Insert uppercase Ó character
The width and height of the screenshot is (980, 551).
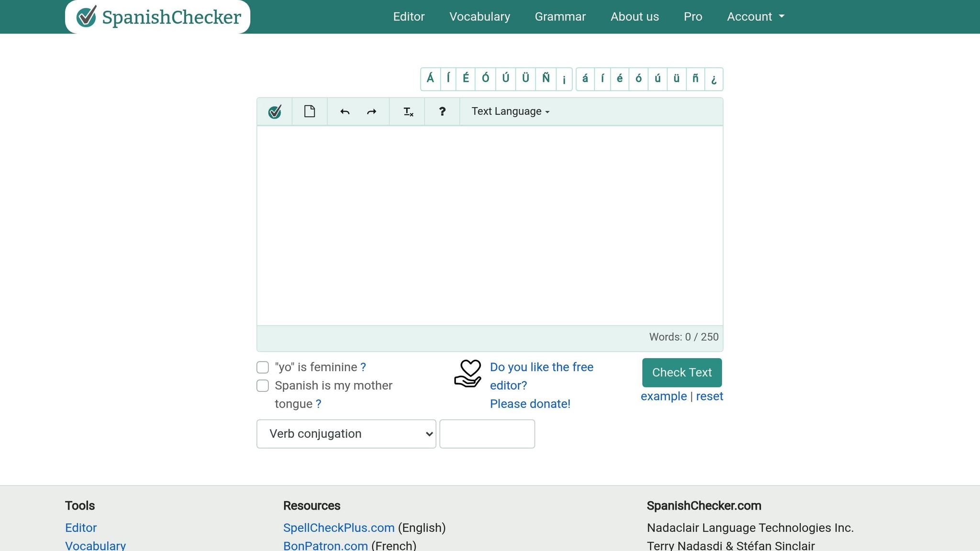(x=486, y=79)
